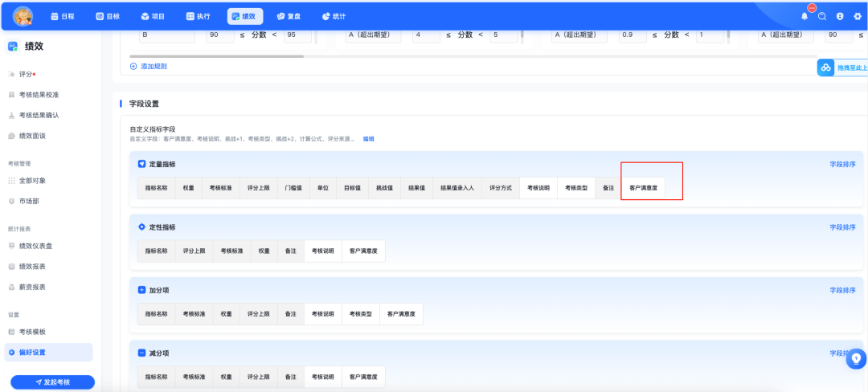Click the floating lightbulb help icon

(857, 359)
